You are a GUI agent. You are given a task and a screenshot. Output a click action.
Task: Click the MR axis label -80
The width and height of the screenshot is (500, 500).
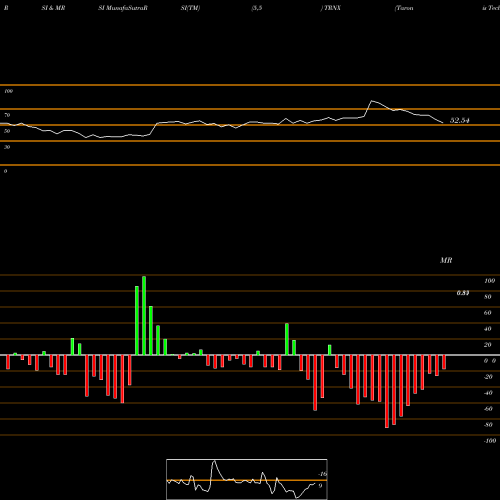[488, 425]
